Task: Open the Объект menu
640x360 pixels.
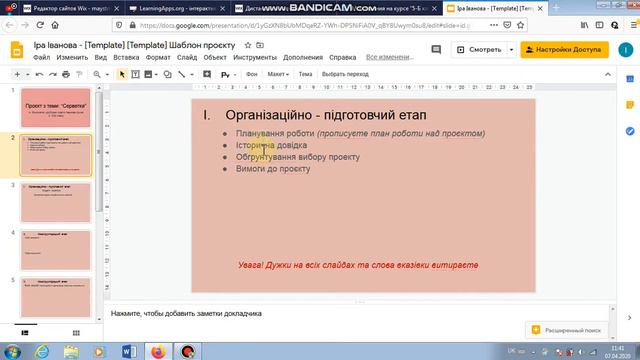Action: pyautogui.click(x=215, y=58)
